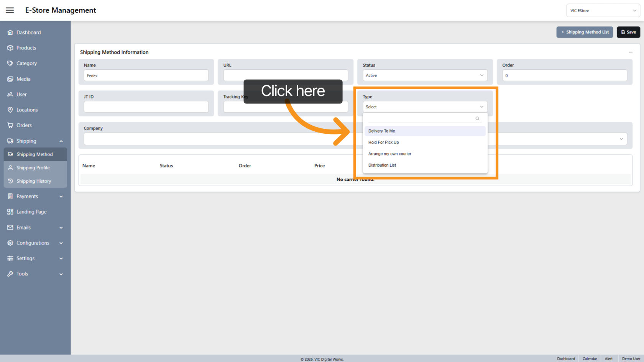The width and height of the screenshot is (644, 362).
Task: Choose Hold For Pick Up option
Action: tap(384, 143)
